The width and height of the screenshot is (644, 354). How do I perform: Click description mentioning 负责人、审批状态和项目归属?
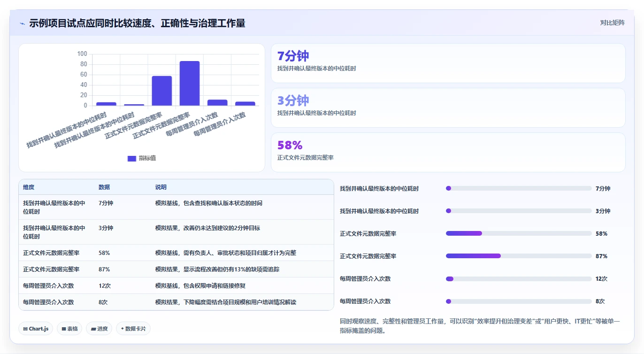(x=226, y=253)
